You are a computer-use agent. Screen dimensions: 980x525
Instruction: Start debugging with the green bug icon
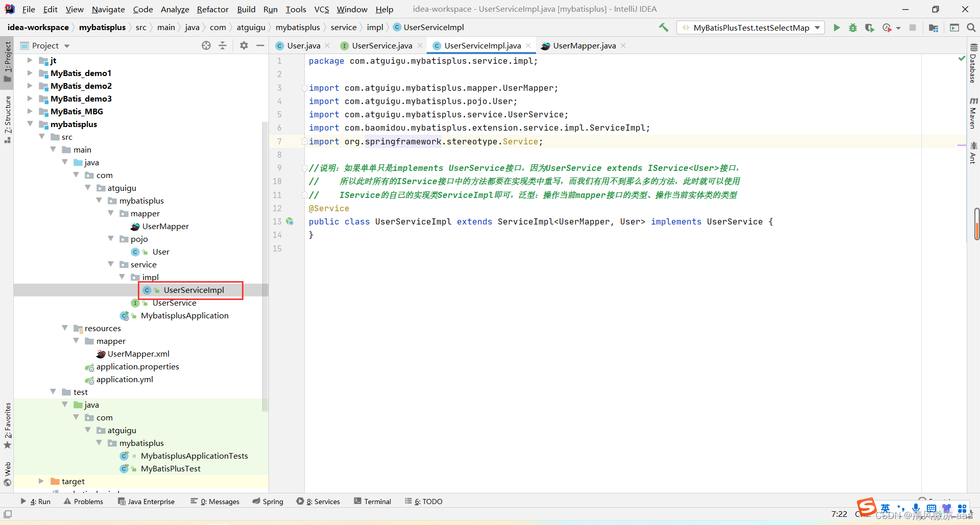pos(853,28)
